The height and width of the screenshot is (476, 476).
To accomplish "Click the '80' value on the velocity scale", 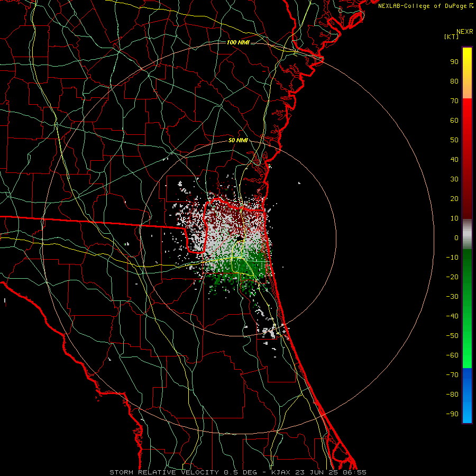I will point(454,81).
